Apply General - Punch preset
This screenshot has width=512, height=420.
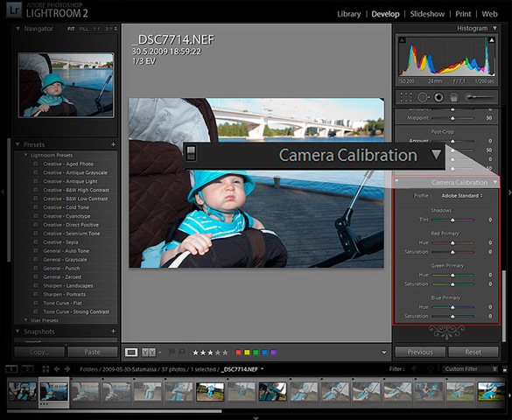pos(61,269)
